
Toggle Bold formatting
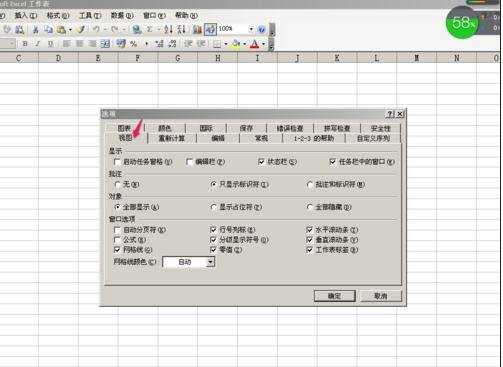[25, 44]
